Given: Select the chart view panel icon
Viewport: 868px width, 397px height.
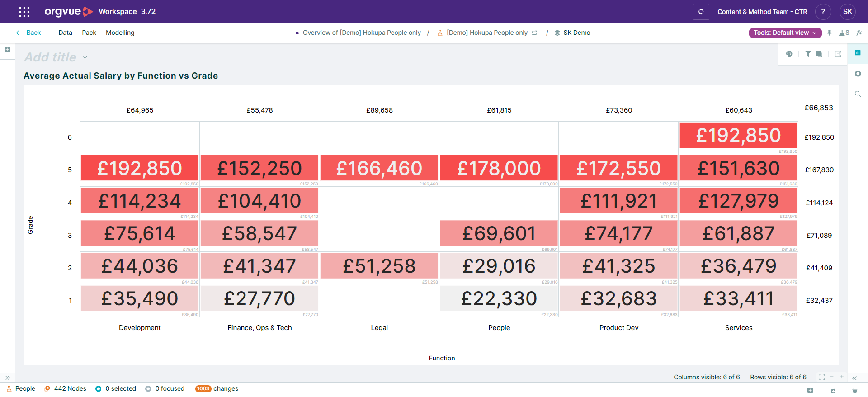Looking at the screenshot, I should [x=858, y=53].
